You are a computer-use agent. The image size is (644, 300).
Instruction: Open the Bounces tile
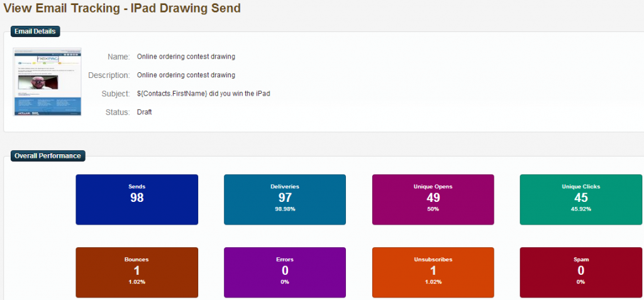136,272
